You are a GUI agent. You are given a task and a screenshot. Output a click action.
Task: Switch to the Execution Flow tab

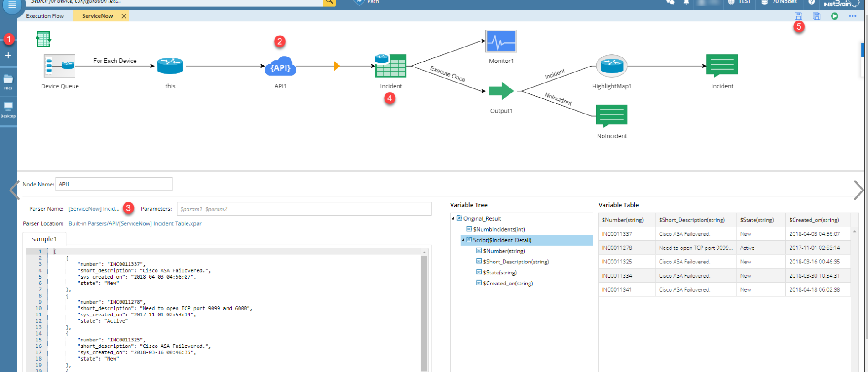[45, 16]
